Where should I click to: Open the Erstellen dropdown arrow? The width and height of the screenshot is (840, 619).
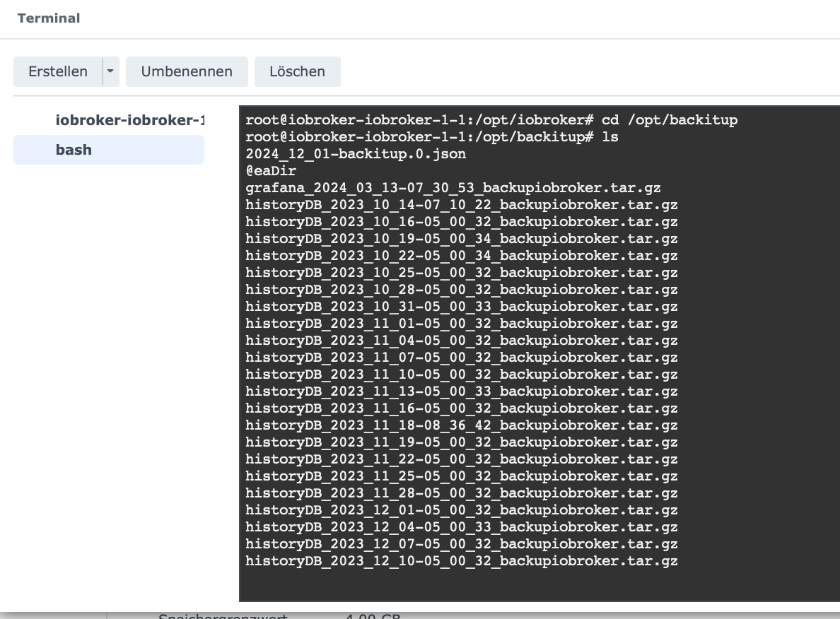[x=110, y=72]
